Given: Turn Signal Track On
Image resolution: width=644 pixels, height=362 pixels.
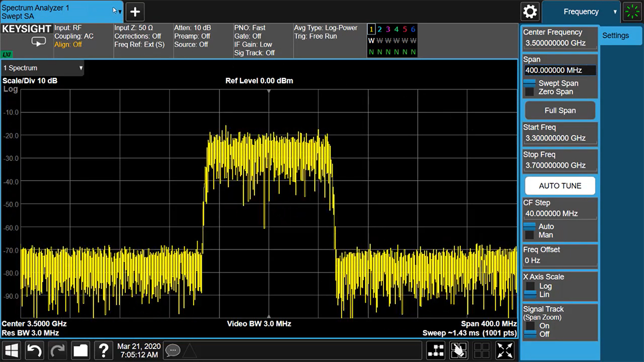Looking at the screenshot, I should (x=544, y=325).
